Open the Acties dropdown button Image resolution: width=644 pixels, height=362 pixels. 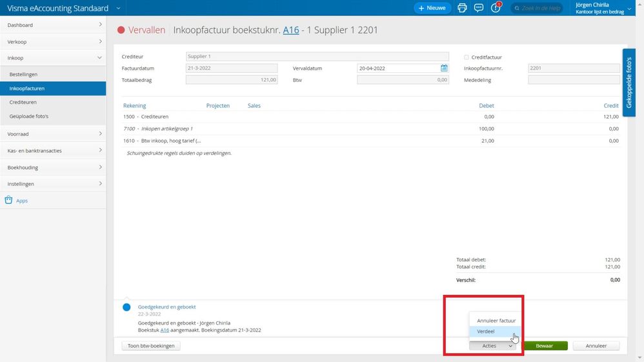click(x=493, y=346)
